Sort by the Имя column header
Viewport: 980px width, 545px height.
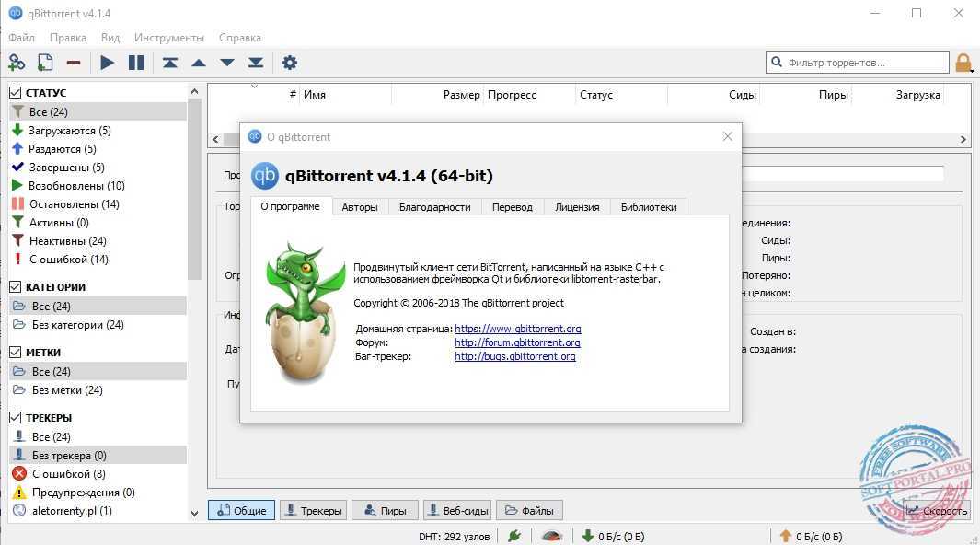(345, 95)
